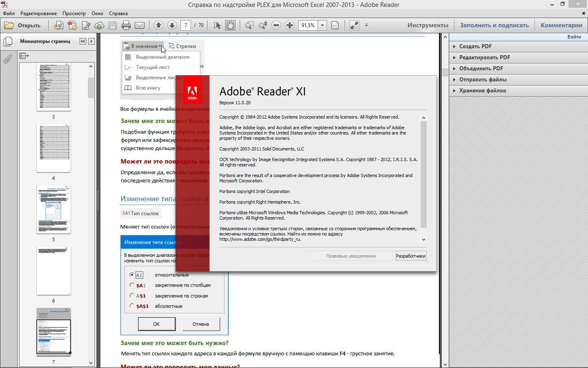This screenshot has width=588, height=368.
Task: Click the double-arrow collapse panel button
Action: point(83,41)
